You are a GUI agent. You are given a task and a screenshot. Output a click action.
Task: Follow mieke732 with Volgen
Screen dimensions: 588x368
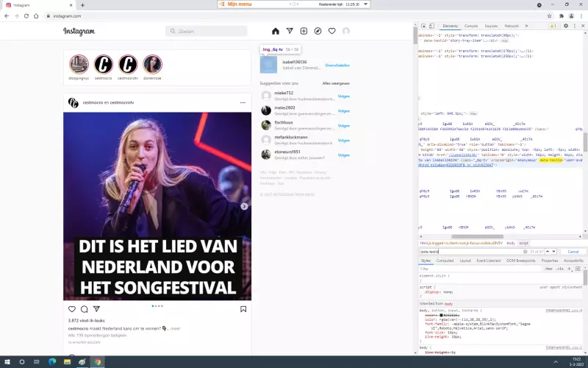pyautogui.click(x=344, y=96)
